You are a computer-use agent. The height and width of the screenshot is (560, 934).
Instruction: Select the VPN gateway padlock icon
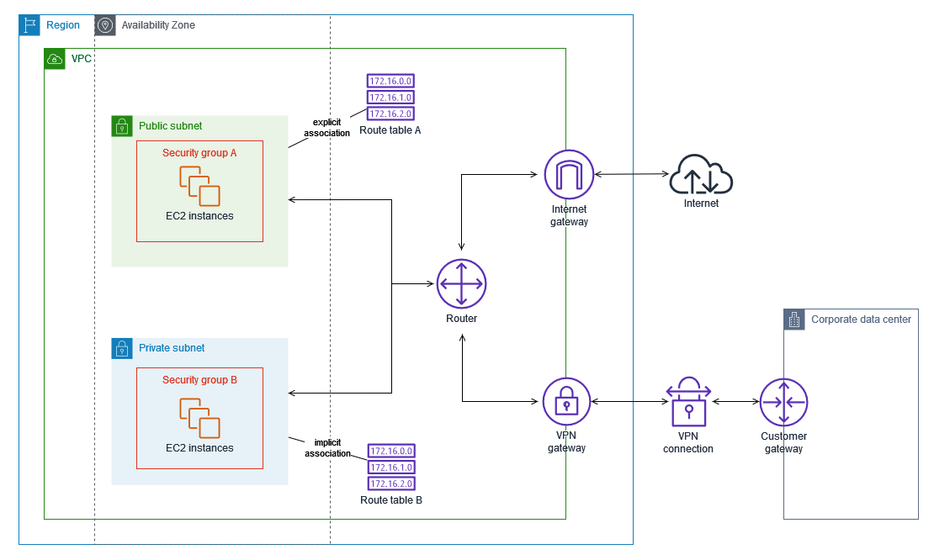pos(566,402)
